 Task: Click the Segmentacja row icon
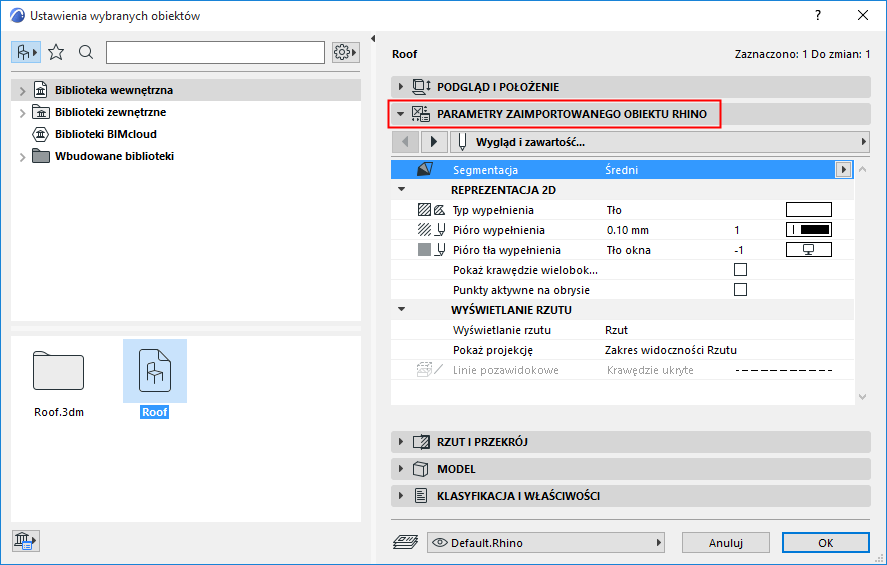point(425,169)
